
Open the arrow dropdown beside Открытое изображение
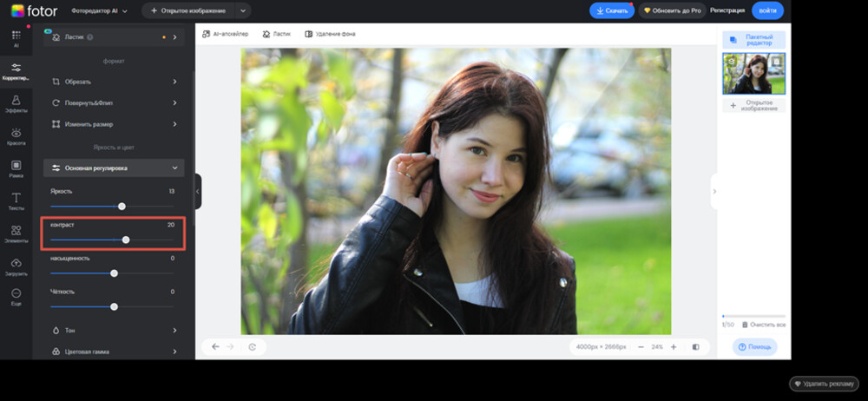pos(242,10)
